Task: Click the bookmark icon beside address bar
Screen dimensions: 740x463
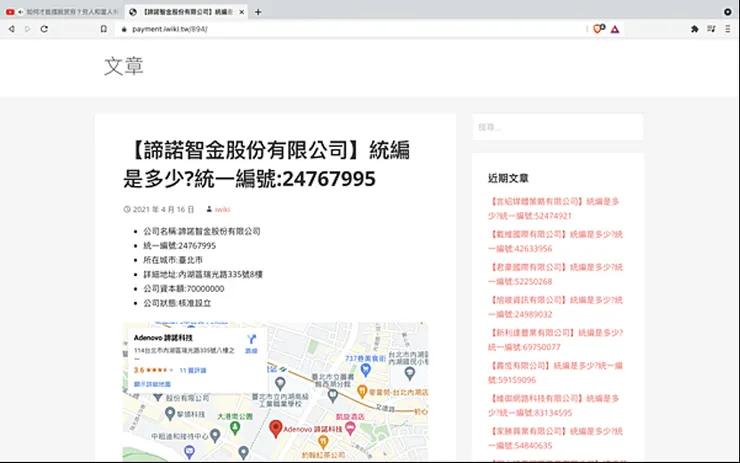Action: (103, 29)
